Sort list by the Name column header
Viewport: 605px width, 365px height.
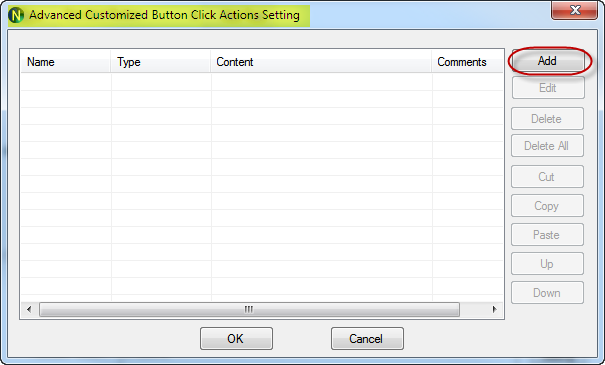pyautogui.click(x=66, y=62)
